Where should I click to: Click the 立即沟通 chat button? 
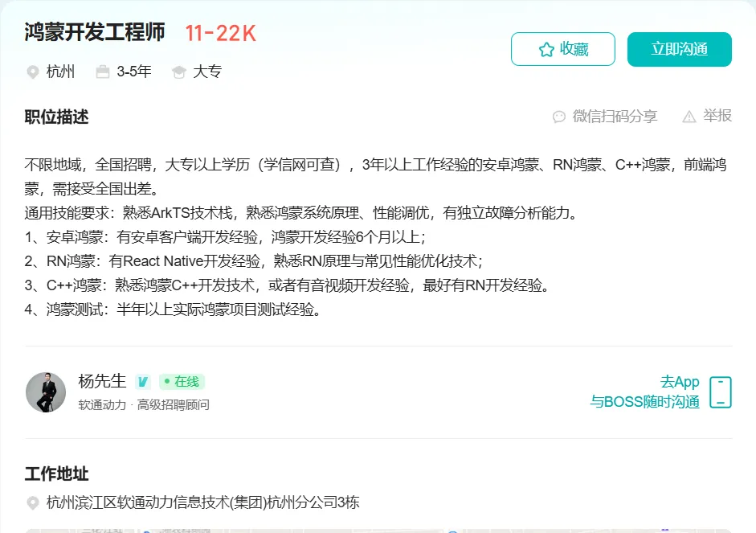[680, 49]
